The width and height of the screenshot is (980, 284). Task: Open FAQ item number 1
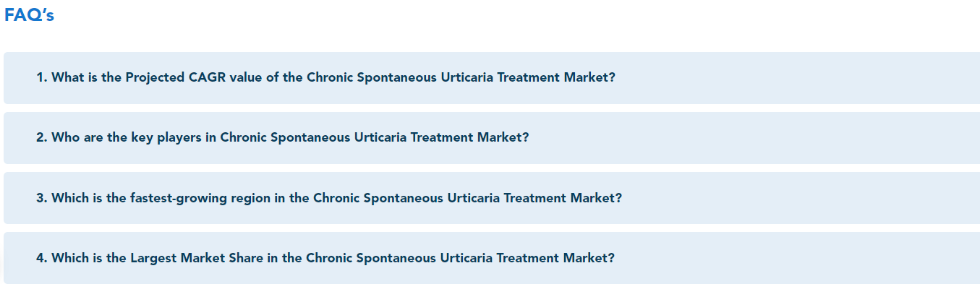492,77
